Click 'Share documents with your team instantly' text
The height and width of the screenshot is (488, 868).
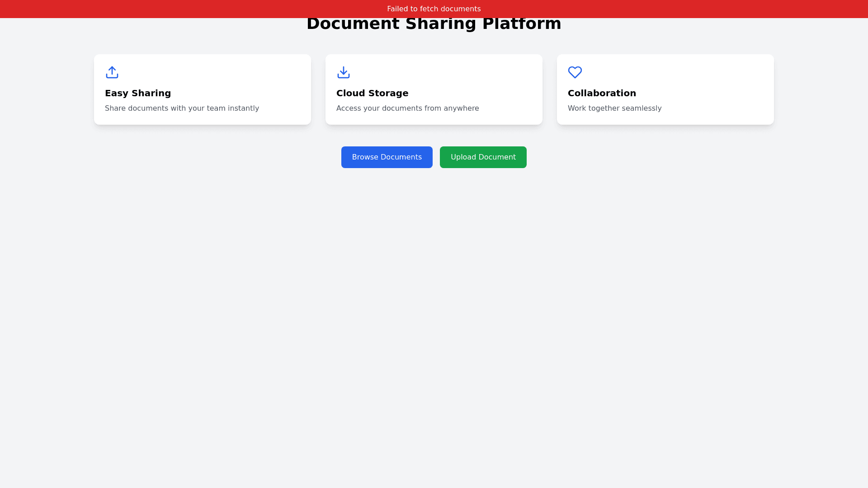click(182, 108)
